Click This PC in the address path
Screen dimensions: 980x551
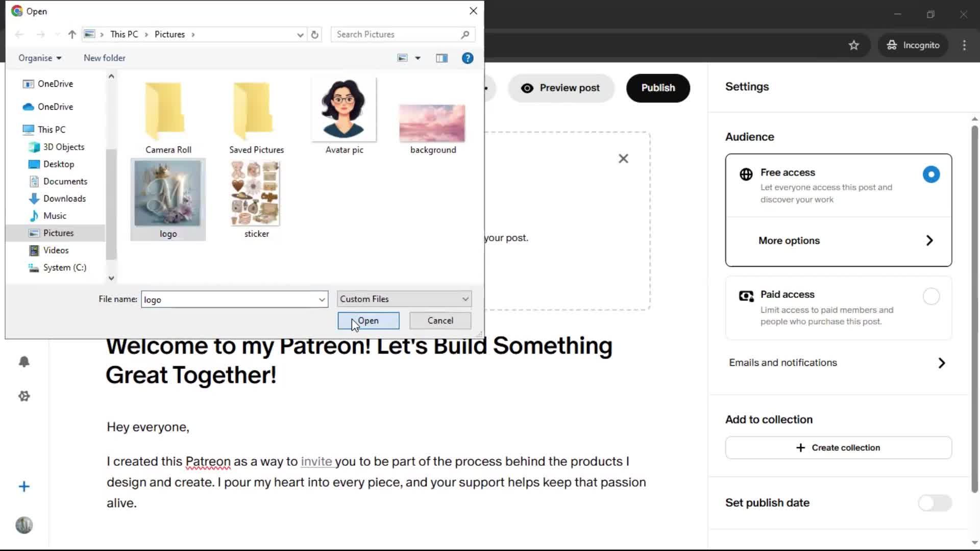click(x=124, y=34)
